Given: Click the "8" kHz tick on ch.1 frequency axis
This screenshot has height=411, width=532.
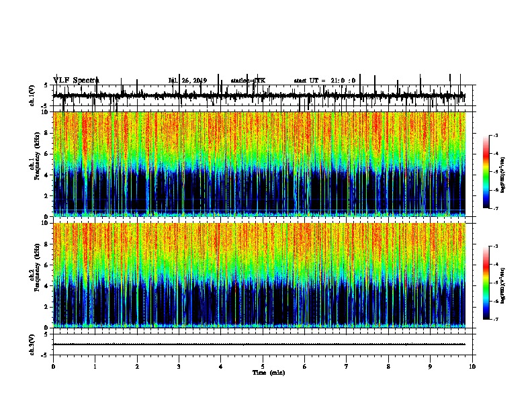Looking at the screenshot, I should coord(47,133).
